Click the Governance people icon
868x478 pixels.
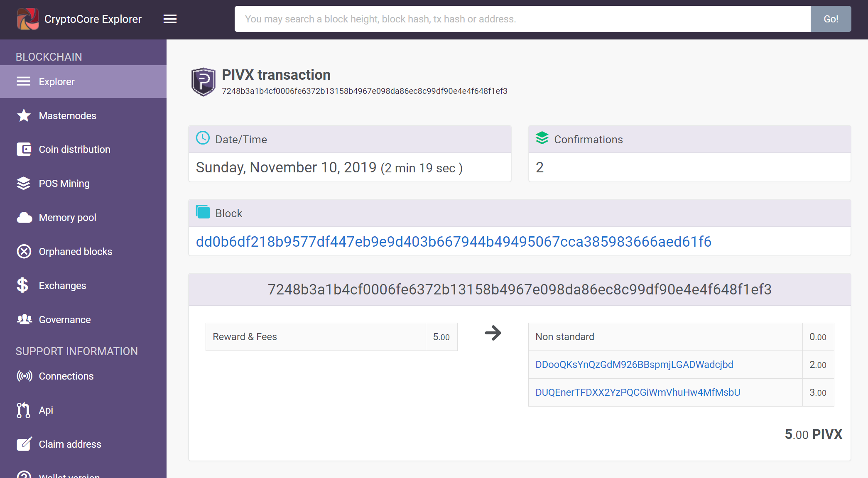coord(25,319)
